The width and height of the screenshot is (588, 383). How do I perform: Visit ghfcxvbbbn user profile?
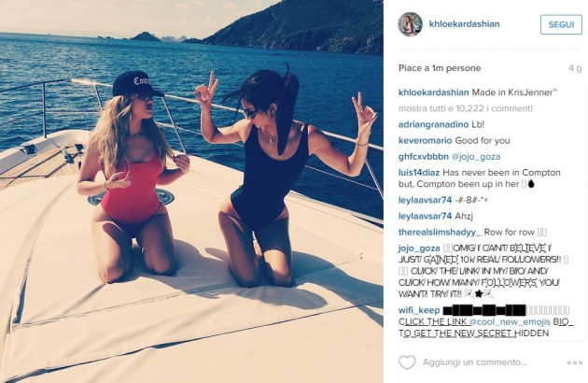[424, 157]
